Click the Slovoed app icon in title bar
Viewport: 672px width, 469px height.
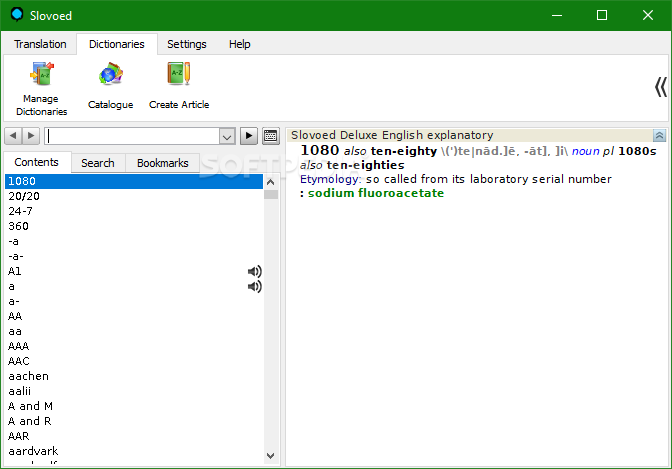[x=17, y=15]
